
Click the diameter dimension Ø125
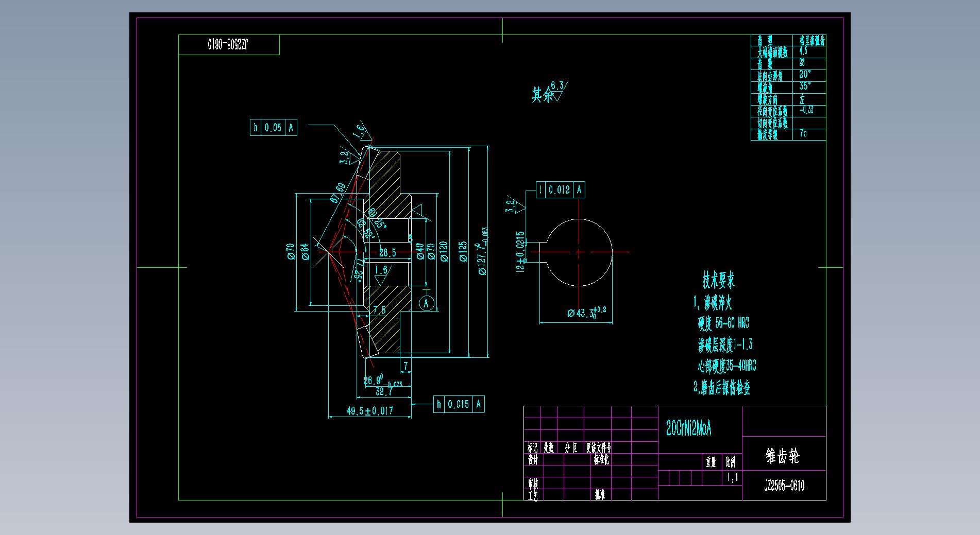click(x=462, y=252)
